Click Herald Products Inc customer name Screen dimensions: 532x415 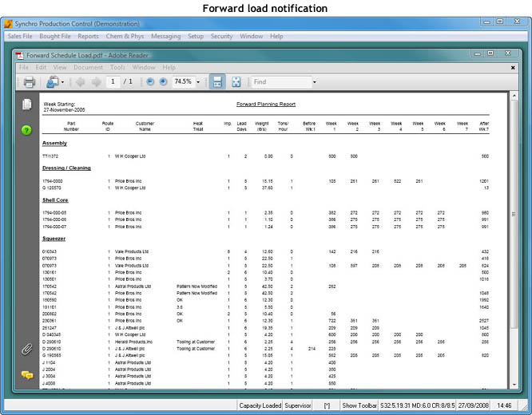click(x=133, y=342)
